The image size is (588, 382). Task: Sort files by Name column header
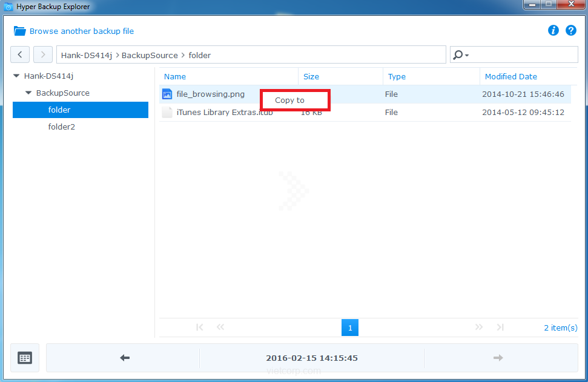point(175,77)
